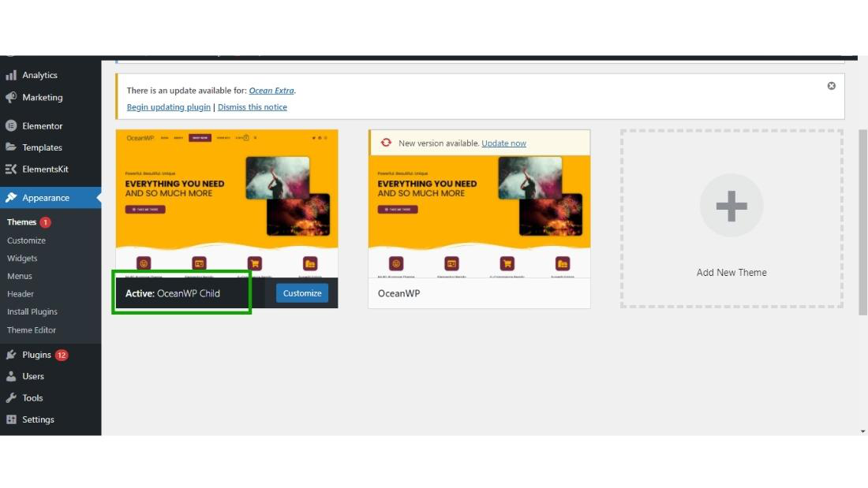Click the Analytics bar chart icon
Viewport: 868px width, 488px height.
click(x=11, y=75)
